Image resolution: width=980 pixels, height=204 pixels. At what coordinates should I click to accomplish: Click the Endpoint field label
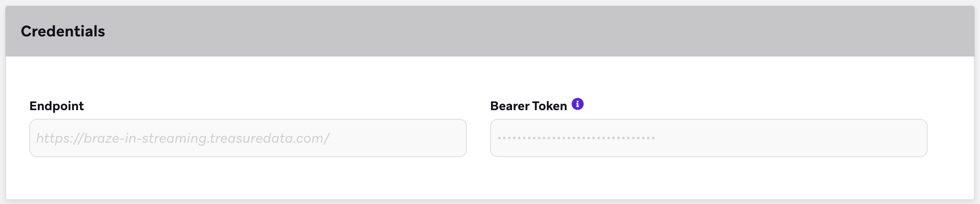pyautogui.click(x=57, y=106)
